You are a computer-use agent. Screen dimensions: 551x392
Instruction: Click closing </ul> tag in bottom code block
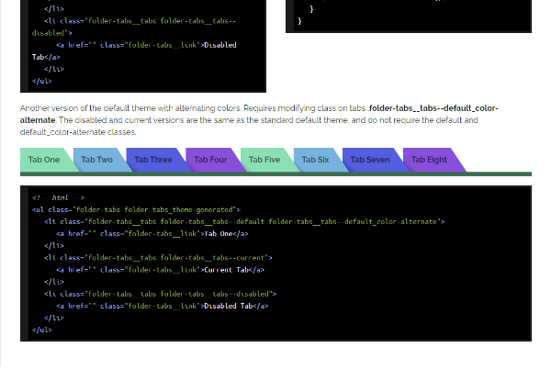click(x=42, y=330)
